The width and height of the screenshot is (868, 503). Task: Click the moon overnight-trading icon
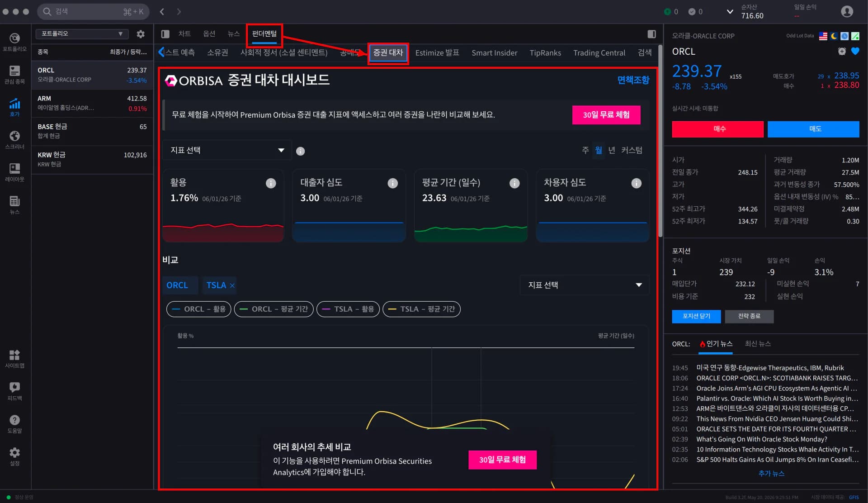834,36
